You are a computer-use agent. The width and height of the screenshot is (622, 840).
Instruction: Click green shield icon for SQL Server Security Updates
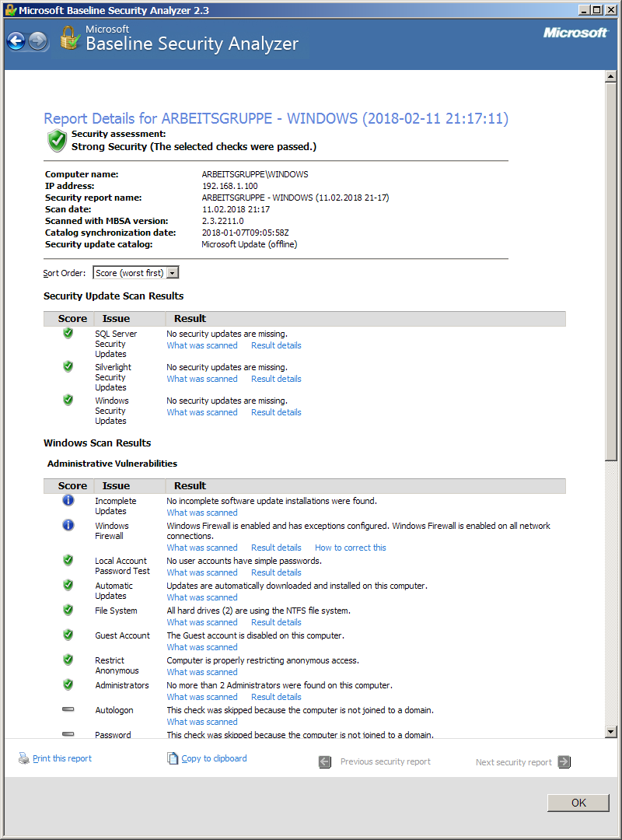68,333
